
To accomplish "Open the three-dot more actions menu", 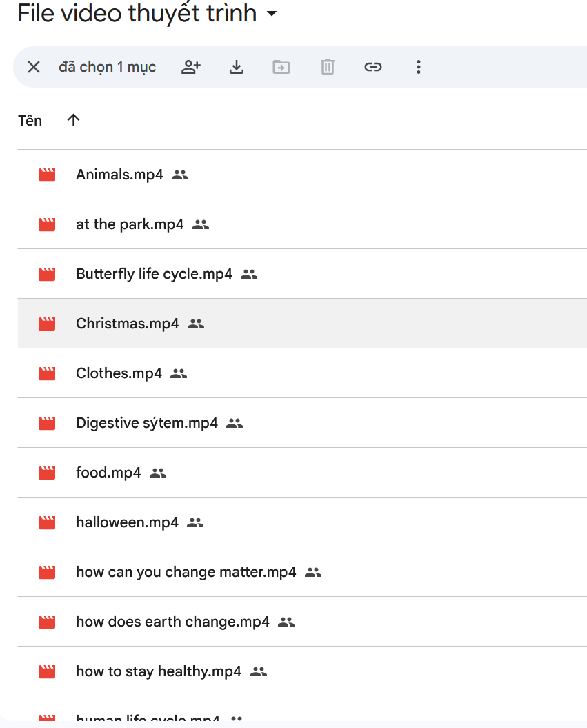I will pyautogui.click(x=418, y=67).
